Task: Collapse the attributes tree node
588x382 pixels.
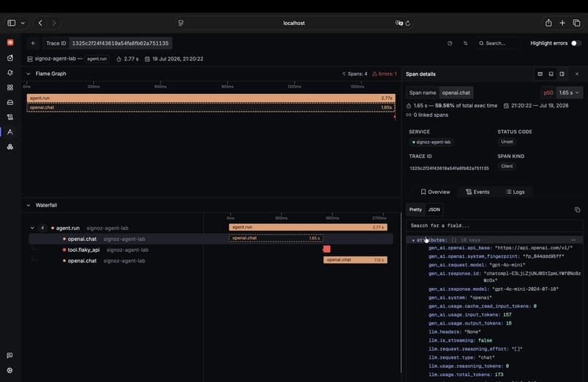Action: (413, 240)
